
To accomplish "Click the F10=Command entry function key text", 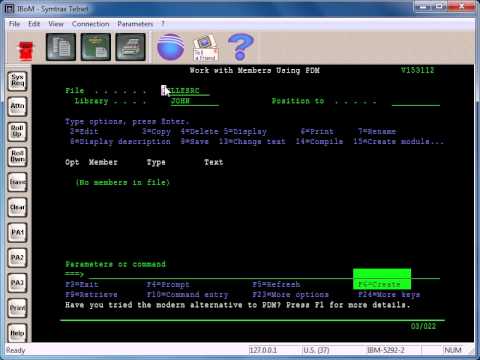I will point(187,295).
